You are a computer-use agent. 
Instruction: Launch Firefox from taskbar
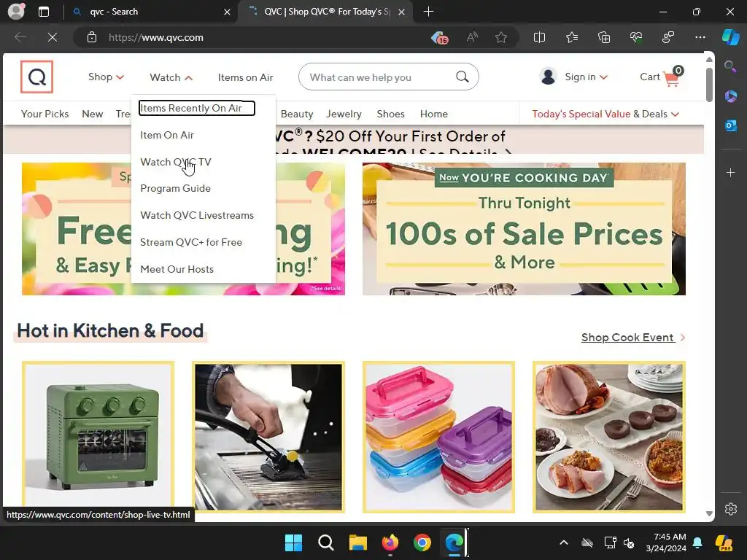click(x=390, y=542)
